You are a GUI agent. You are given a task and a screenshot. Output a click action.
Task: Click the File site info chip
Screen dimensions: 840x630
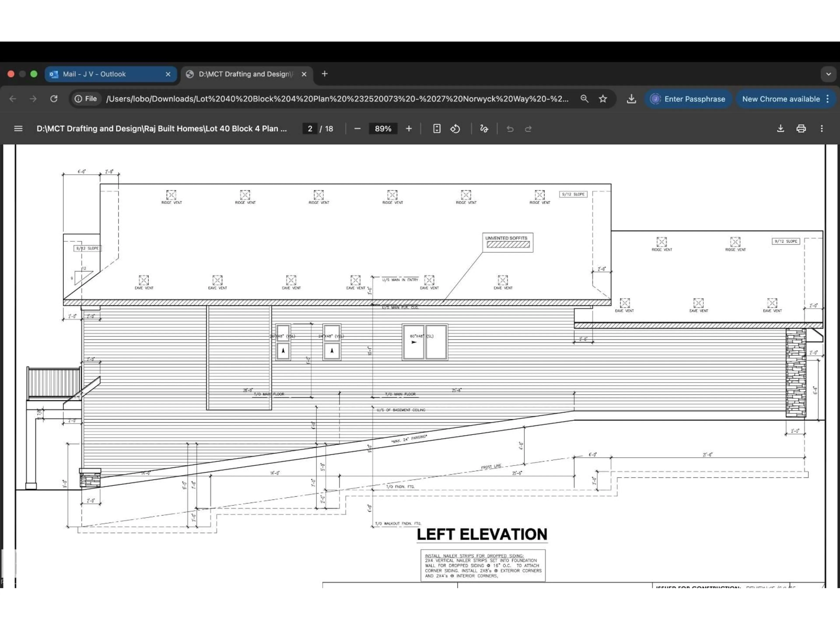[x=86, y=99]
